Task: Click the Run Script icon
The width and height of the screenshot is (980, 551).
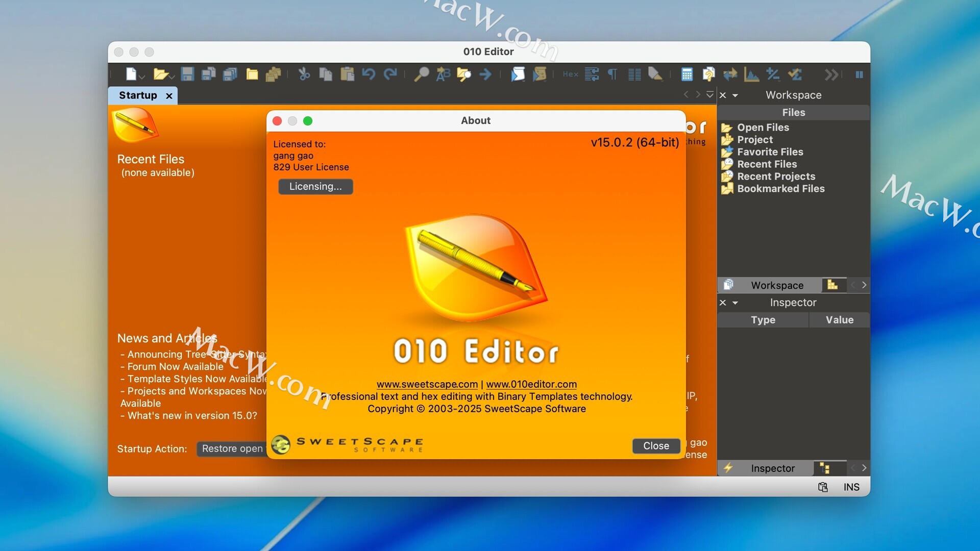Action: tap(518, 74)
